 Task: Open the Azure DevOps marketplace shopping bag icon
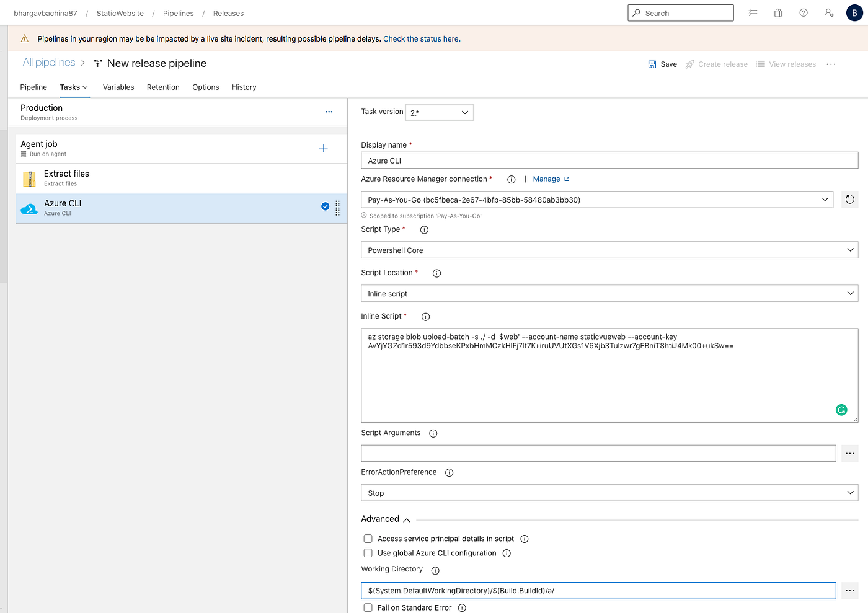[x=777, y=12]
